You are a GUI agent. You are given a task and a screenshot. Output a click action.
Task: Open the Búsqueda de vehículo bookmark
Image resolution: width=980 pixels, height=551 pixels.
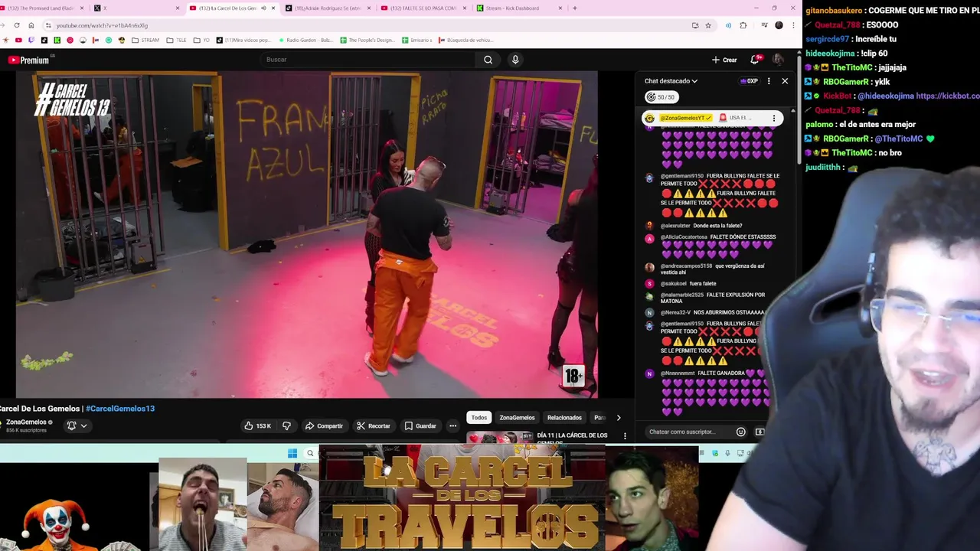[466, 40]
